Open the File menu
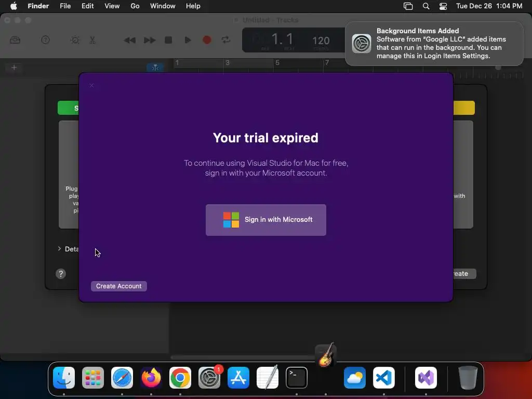Viewport: 532px width, 399px height. click(65, 6)
